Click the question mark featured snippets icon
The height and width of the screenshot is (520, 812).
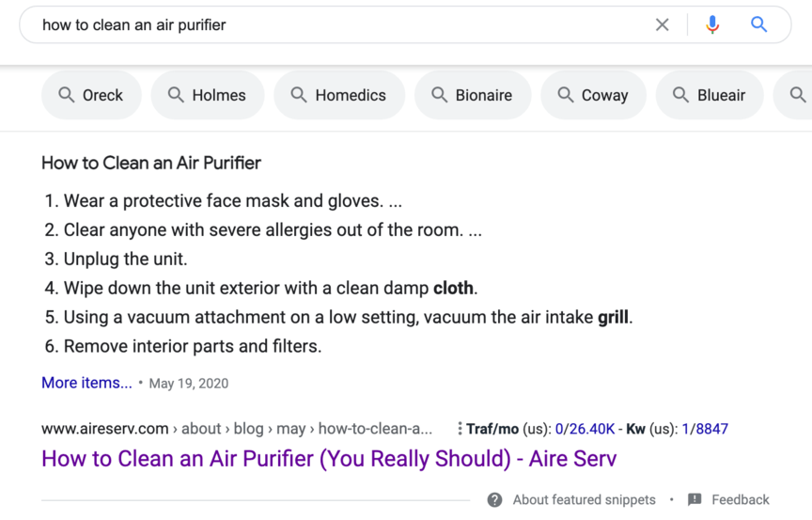494,499
